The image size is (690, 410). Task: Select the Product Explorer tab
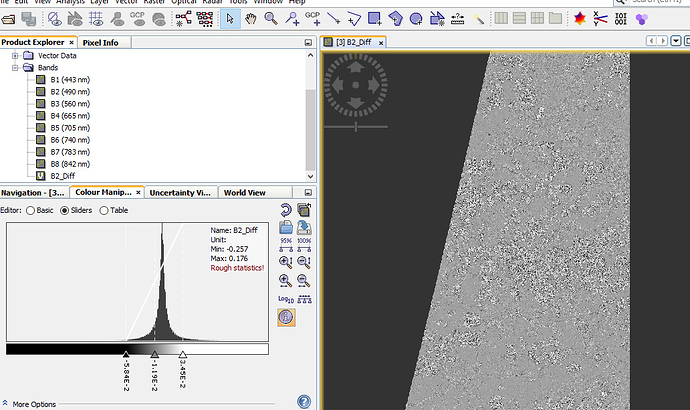tap(33, 42)
